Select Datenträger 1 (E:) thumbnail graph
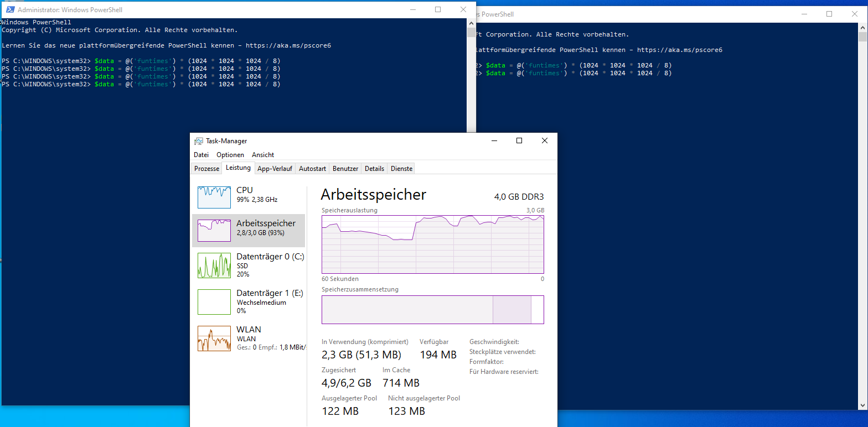 tap(214, 302)
